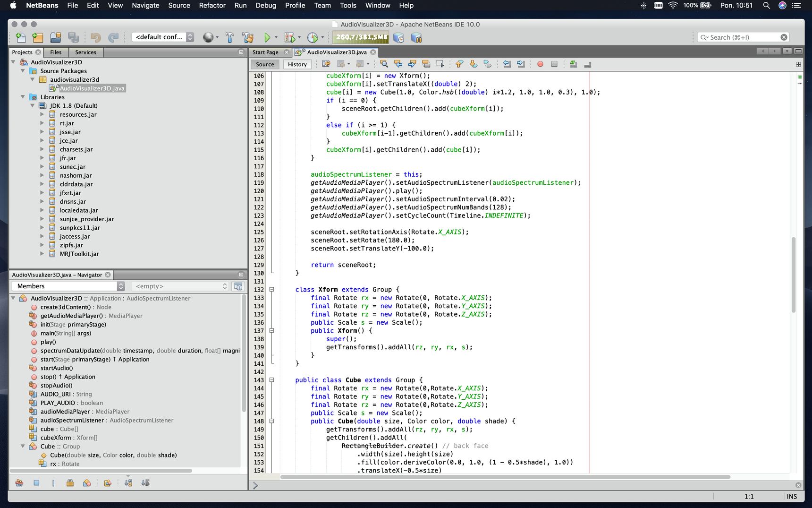Toggle Rectangular Selection mode
The width and height of the screenshot is (812, 508).
point(440,64)
